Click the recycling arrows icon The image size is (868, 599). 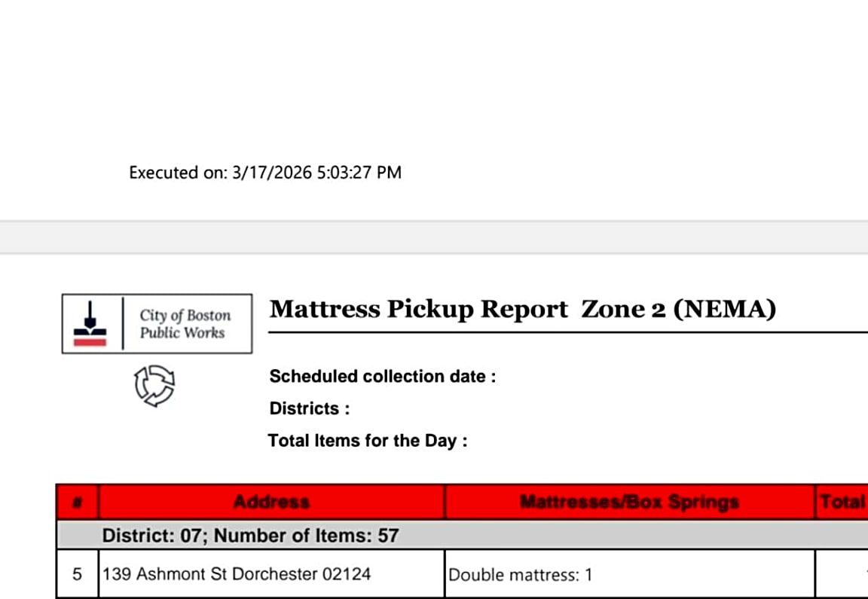pyautogui.click(x=154, y=386)
